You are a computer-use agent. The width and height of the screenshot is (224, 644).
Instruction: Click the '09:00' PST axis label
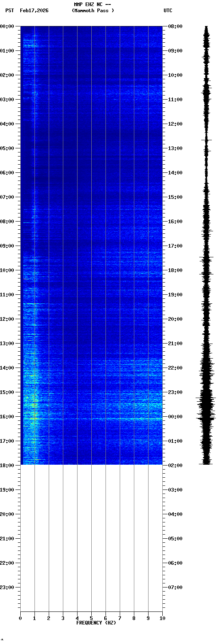click(x=7, y=246)
